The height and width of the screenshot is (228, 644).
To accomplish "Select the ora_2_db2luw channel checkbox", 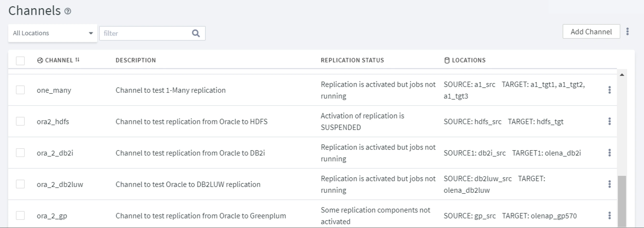I will [20, 184].
